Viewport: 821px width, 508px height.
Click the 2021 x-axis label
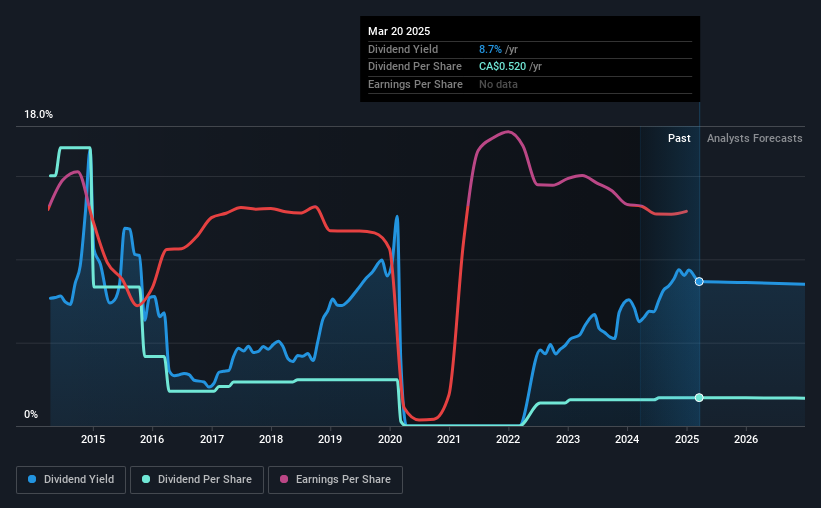449,439
